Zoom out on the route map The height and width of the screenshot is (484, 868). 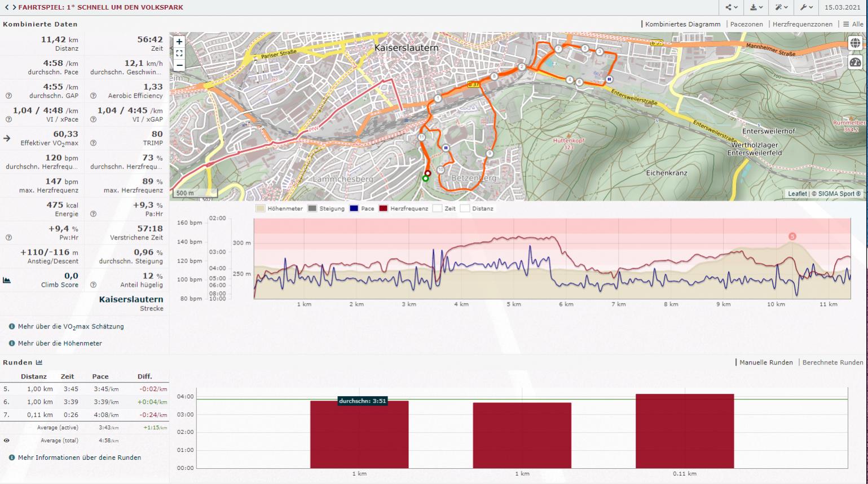point(179,65)
